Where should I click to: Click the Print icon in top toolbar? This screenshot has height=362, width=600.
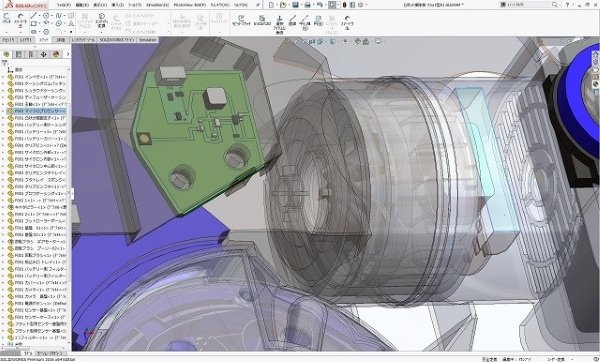coord(307,5)
